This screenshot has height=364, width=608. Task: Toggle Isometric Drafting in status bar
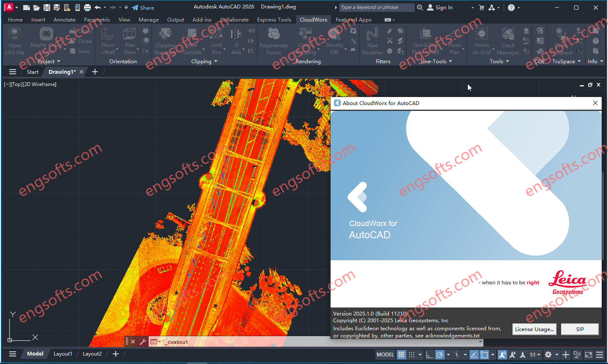tap(456, 355)
